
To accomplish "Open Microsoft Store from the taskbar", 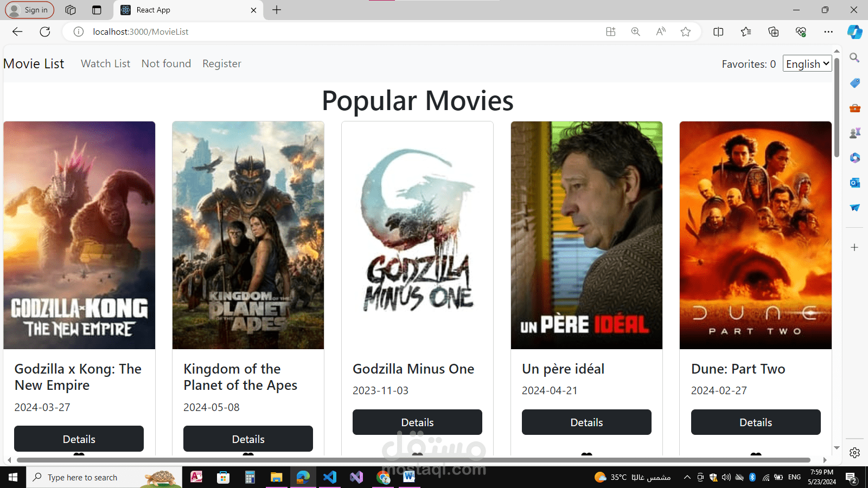I will (223, 477).
